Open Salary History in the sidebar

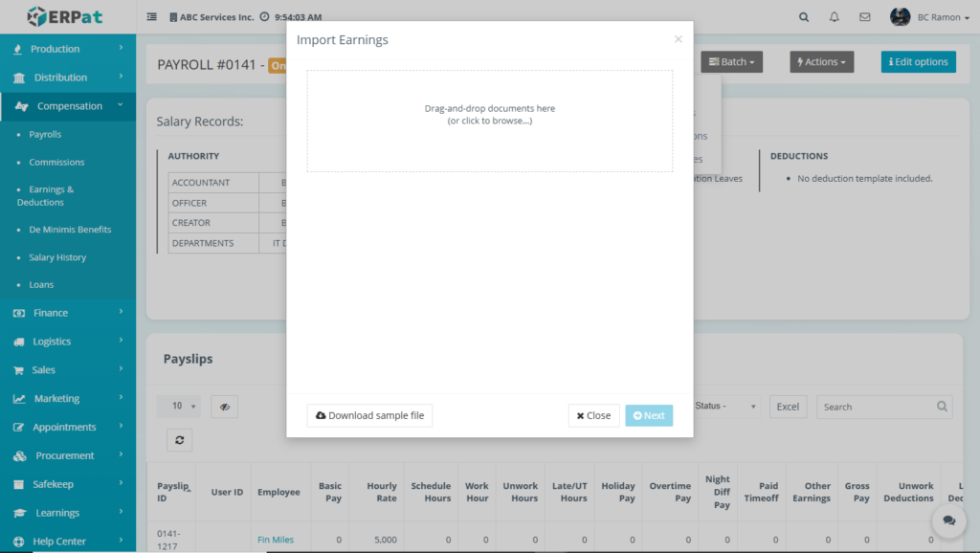pos(57,257)
